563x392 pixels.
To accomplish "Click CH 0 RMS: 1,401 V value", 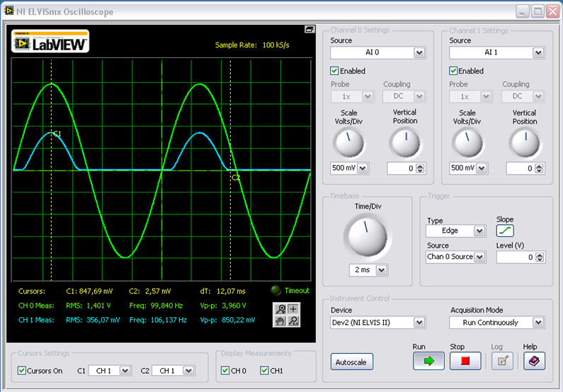I will coord(88,306).
